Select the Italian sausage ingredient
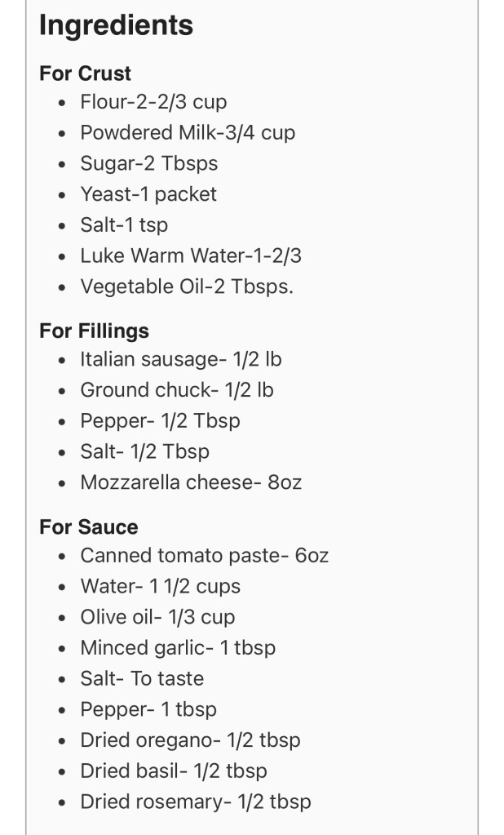 point(181,359)
